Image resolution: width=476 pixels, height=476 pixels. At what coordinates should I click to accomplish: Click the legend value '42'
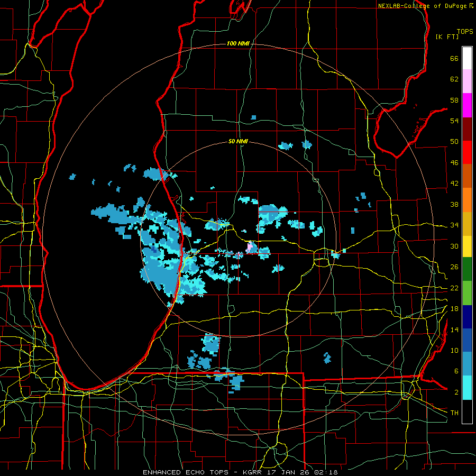[454, 184]
